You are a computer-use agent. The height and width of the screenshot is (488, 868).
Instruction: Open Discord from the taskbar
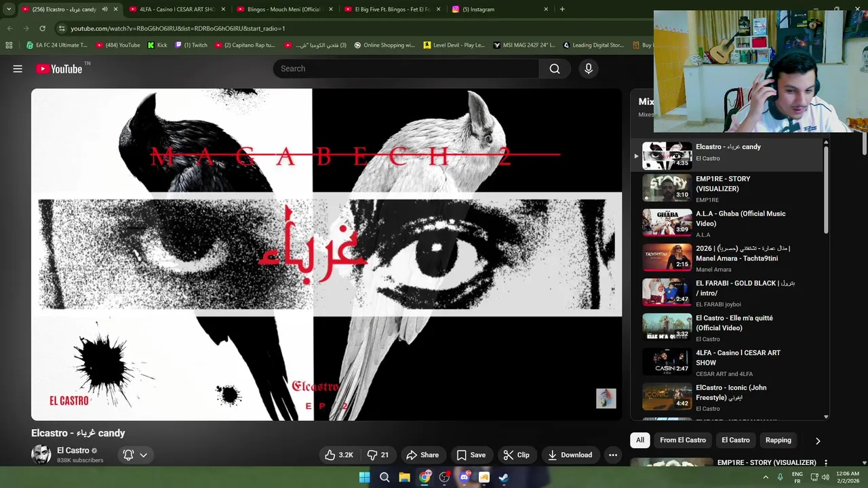click(x=464, y=477)
